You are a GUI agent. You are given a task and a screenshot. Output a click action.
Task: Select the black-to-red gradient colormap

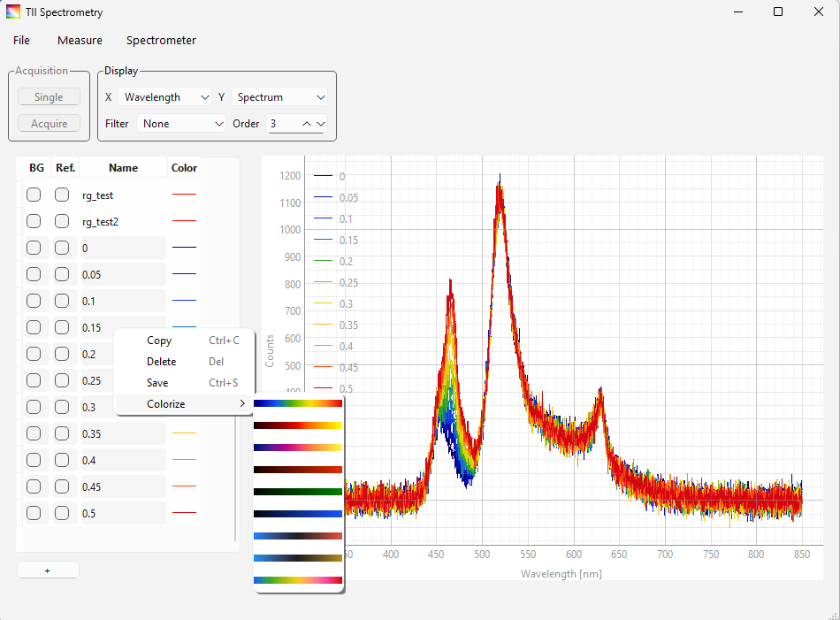pyautogui.click(x=298, y=468)
